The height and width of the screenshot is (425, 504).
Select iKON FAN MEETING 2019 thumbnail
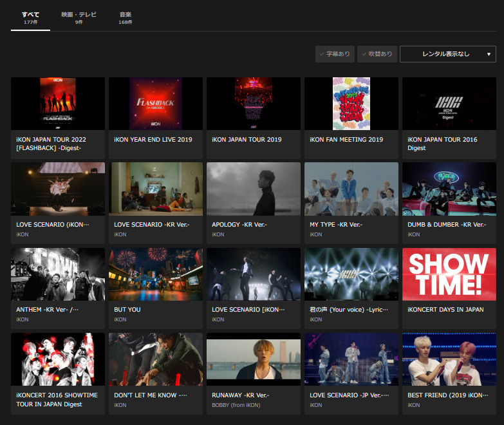tap(351, 104)
